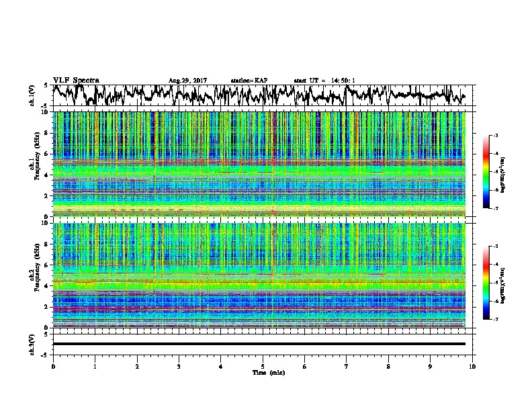Click the date label 'Aug.29, 2017'
The width and height of the screenshot is (532, 411).
187,81
